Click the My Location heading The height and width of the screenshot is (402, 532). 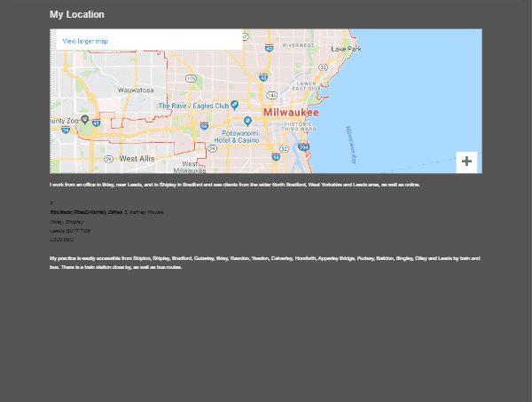point(77,14)
